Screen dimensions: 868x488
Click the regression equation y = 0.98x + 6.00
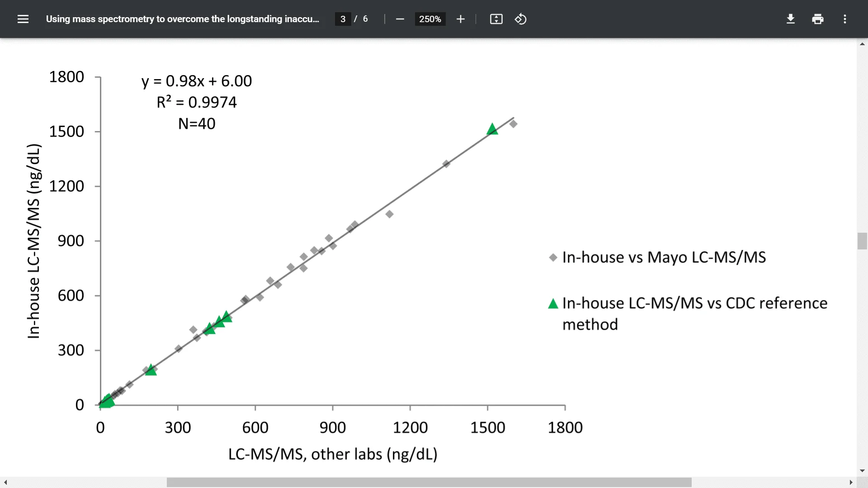click(x=197, y=81)
